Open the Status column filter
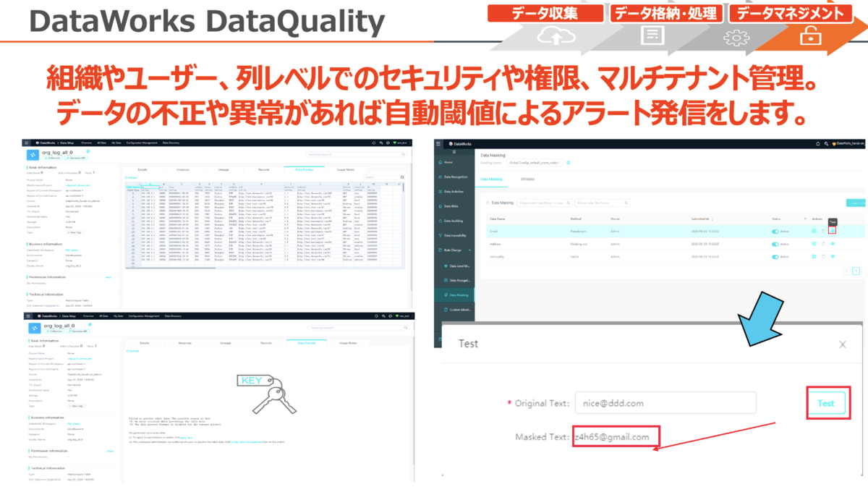This screenshot has height=487, width=868. click(805, 219)
